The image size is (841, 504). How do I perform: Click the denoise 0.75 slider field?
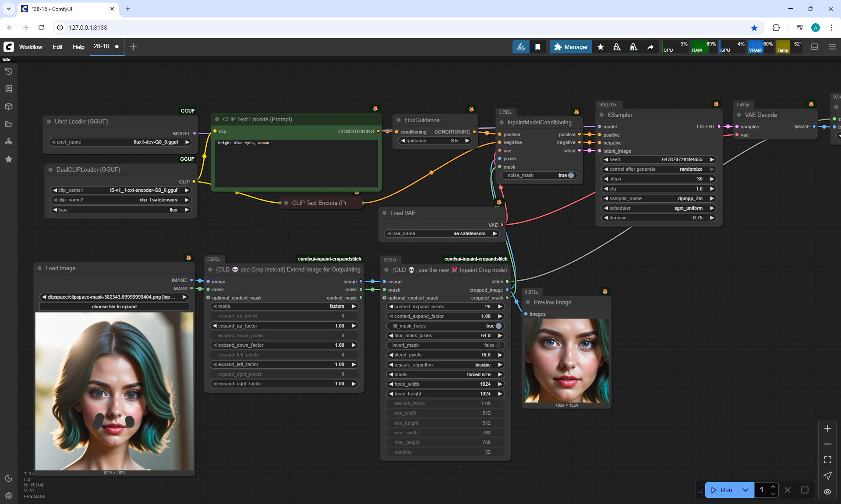click(659, 218)
